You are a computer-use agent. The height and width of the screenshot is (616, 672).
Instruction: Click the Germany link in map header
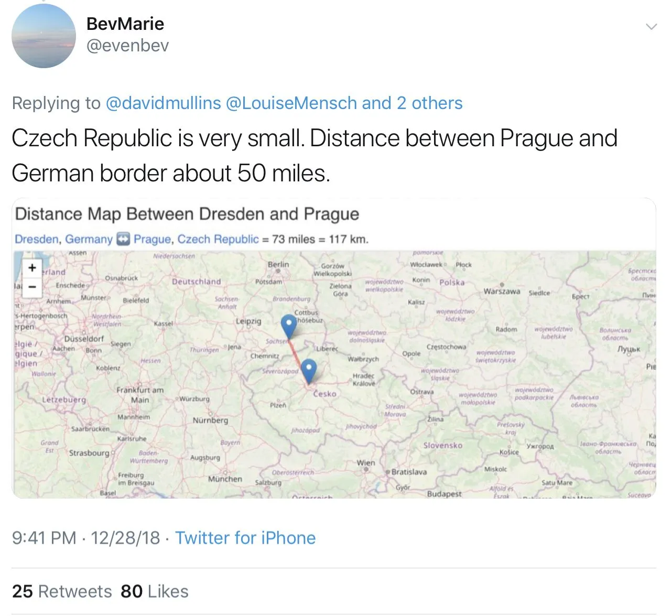[x=89, y=240]
